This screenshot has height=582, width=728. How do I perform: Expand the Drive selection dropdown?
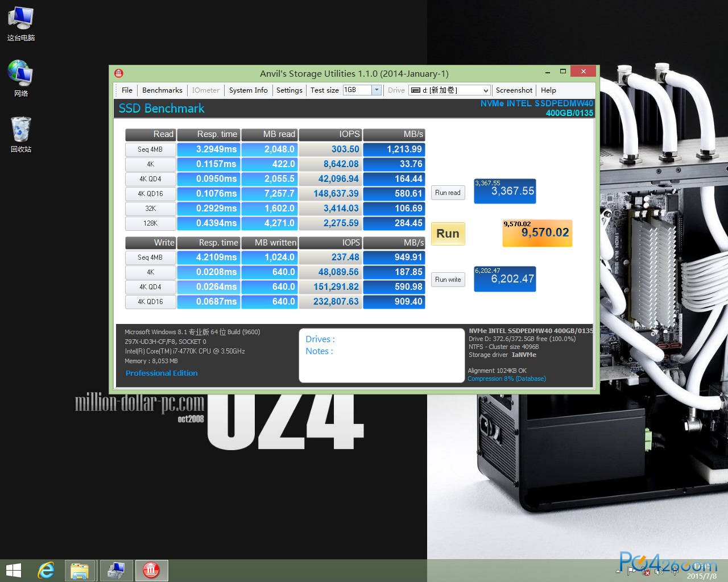tap(485, 90)
